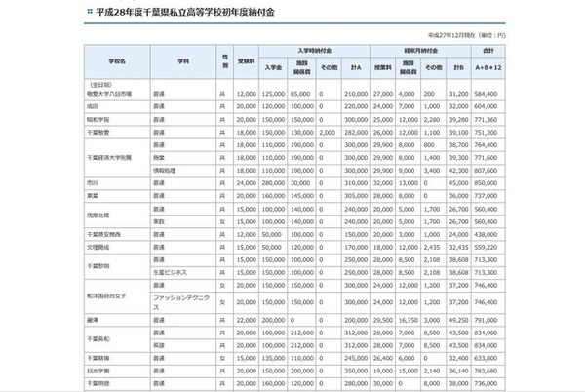Select the 受験料 column header

pos(247,61)
